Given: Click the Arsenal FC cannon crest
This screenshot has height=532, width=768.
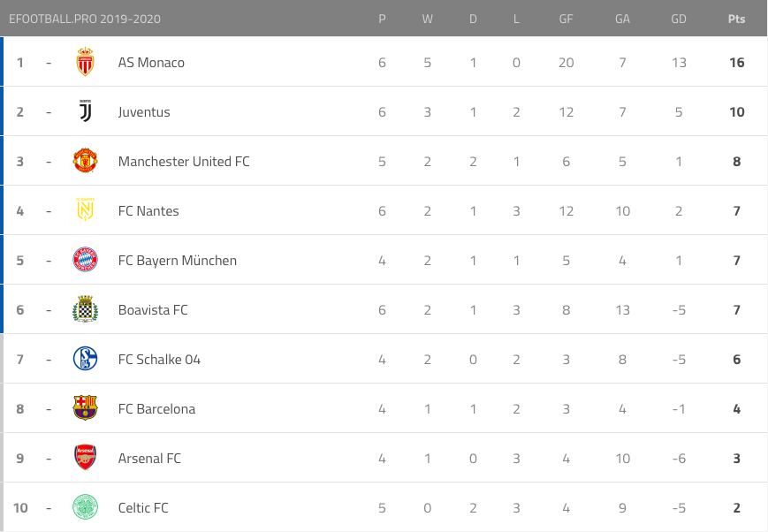Looking at the screenshot, I should click(x=85, y=458).
